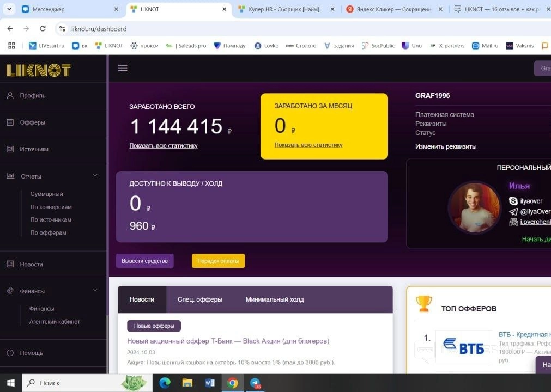
Task: Open the ВТБ offer logo
Action: pos(463,346)
